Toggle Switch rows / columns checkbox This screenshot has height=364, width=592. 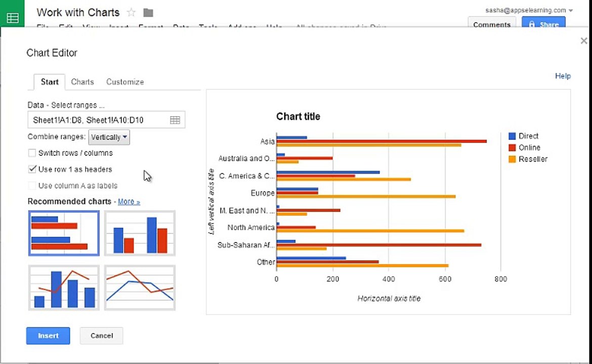click(x=32, y=153)
